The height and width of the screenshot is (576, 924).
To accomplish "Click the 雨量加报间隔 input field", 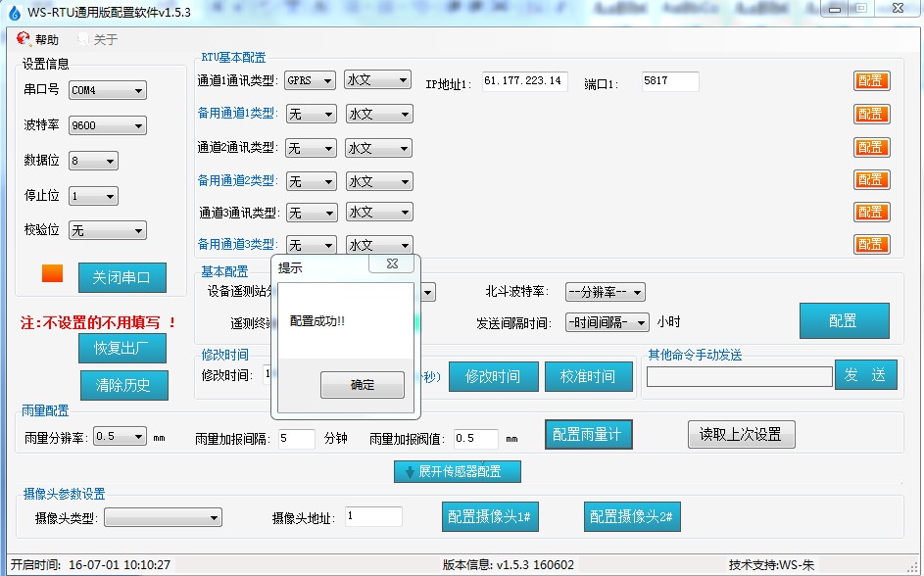I will pyautogui.click(x=297, y=439).
